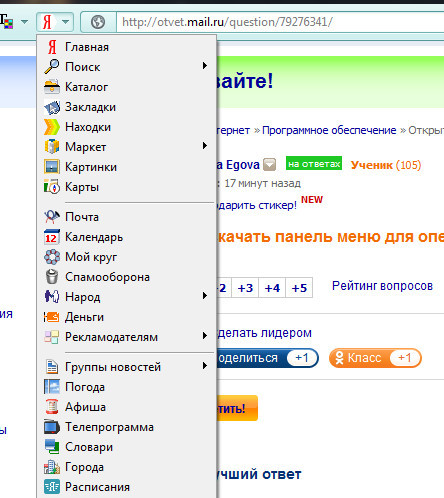Click the Города buildings icon
The height and width of the screenshot is (498, 444).
[52, 467]
